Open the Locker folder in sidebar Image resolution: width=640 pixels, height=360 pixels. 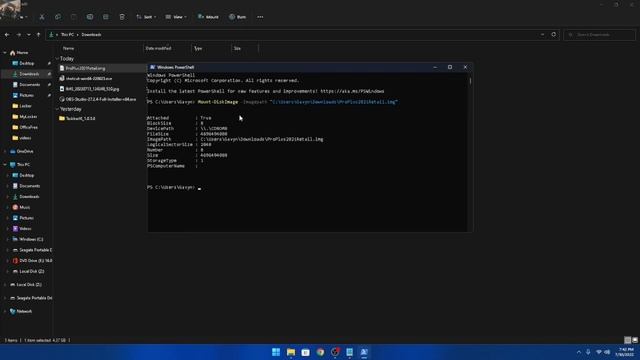[x=25, y=106]
